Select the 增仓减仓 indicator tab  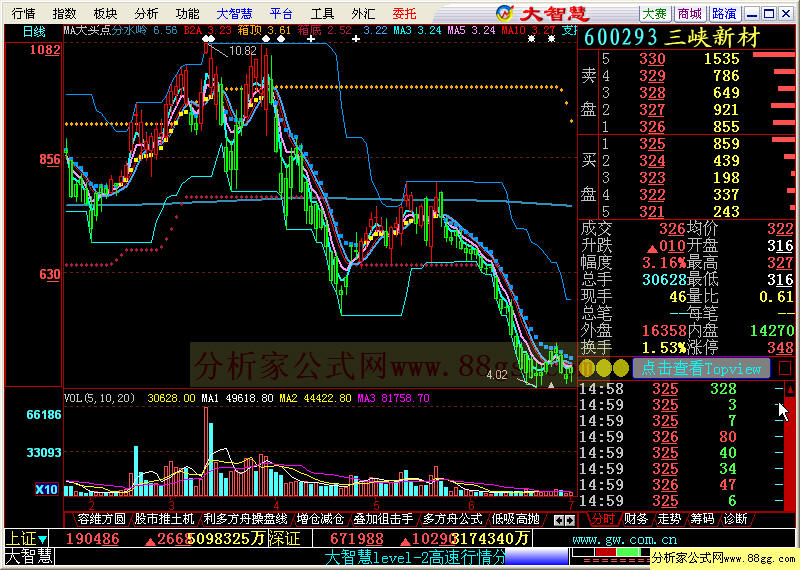[x=320, y=519]
